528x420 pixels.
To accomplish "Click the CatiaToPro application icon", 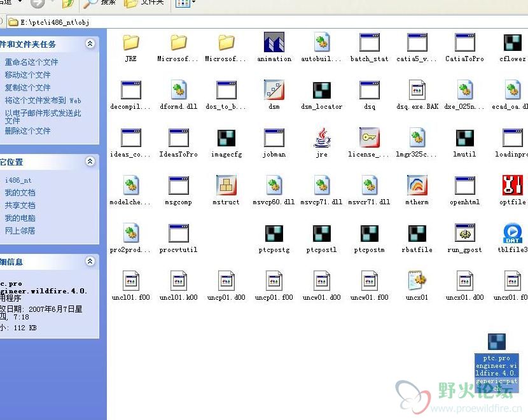I will click(464, 42).
